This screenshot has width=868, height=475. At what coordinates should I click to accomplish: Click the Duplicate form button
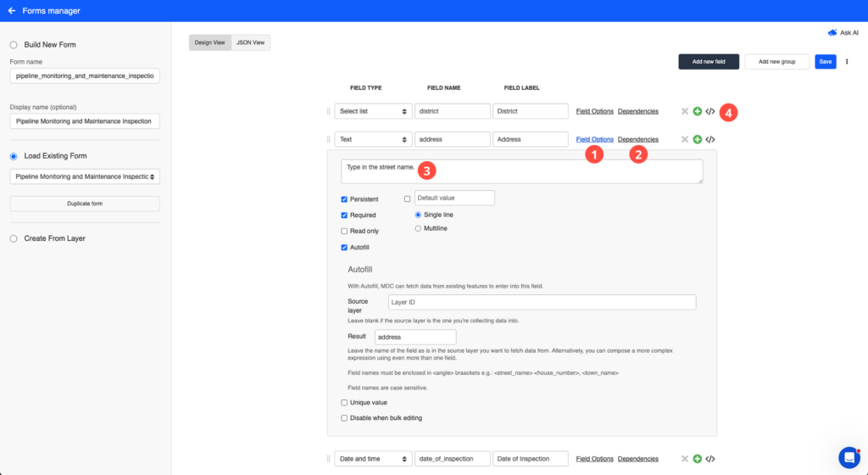click(x=85, y=204)
